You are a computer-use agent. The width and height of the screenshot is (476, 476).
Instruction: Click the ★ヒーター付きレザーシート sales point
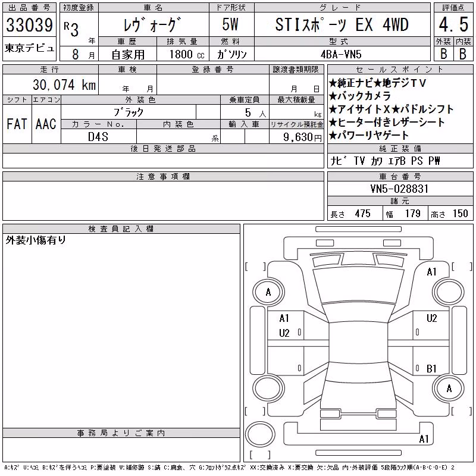click(x=387, y=123)
